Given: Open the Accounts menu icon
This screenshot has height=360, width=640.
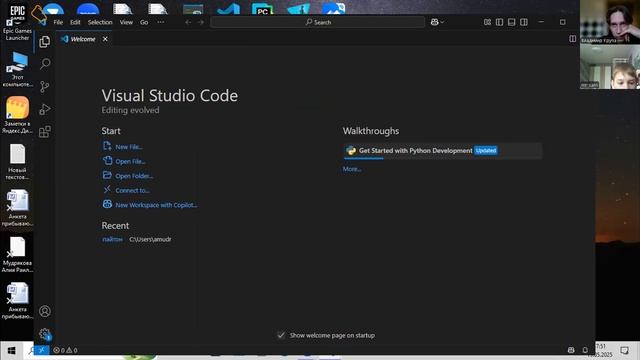Looking at the screenshot, I should click(x=44, y=311).
